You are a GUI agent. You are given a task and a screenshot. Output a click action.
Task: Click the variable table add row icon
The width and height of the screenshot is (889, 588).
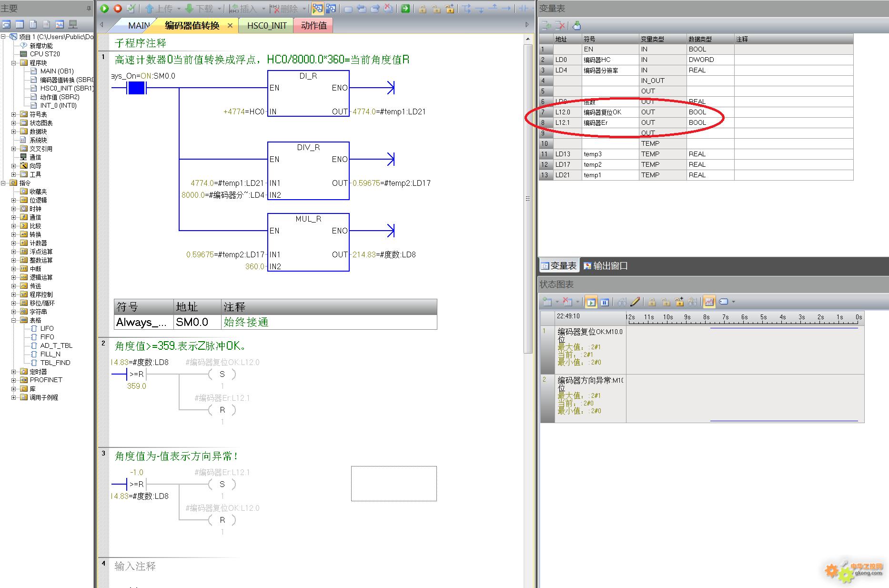(546, 25)
